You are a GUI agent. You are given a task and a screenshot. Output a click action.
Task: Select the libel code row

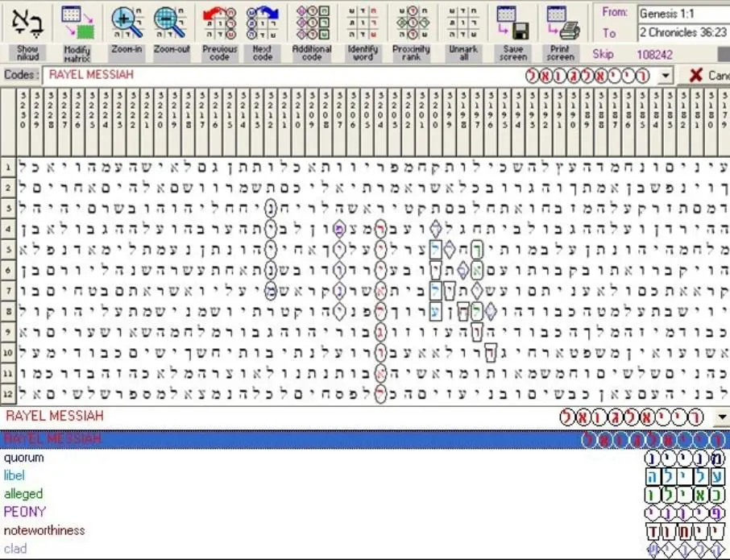[365, 475]
